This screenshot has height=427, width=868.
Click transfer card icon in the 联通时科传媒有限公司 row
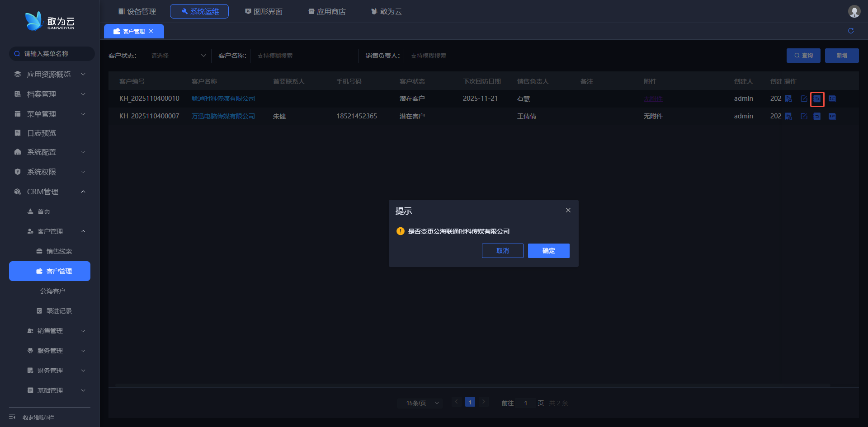tap(832, 99)
